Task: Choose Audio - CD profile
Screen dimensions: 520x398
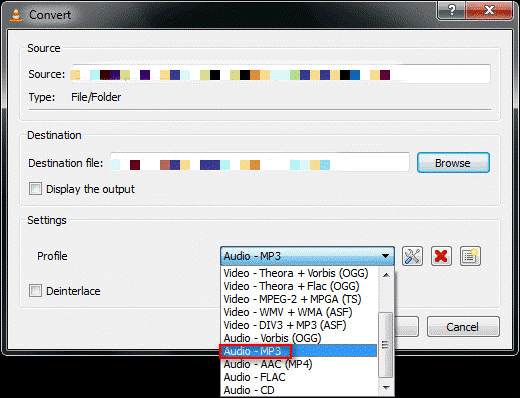Action: tap(299, 390)
